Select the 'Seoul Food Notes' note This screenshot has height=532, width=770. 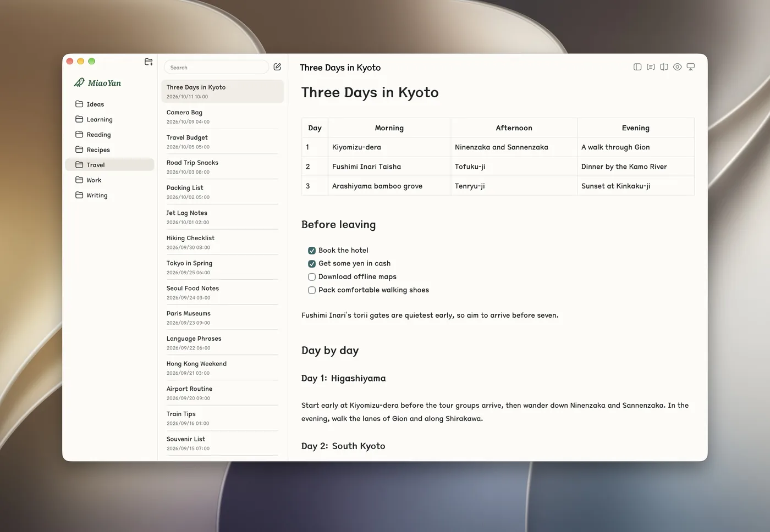click(x=222, y=292)
